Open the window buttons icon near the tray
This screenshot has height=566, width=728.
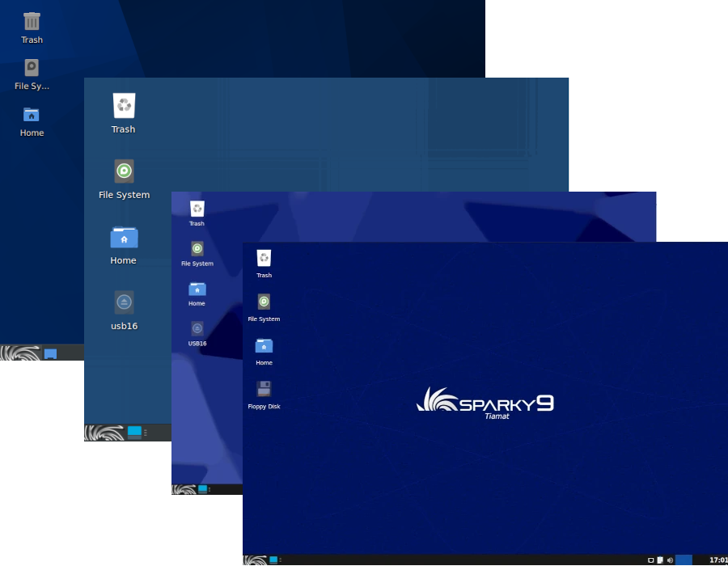point(650,560)
